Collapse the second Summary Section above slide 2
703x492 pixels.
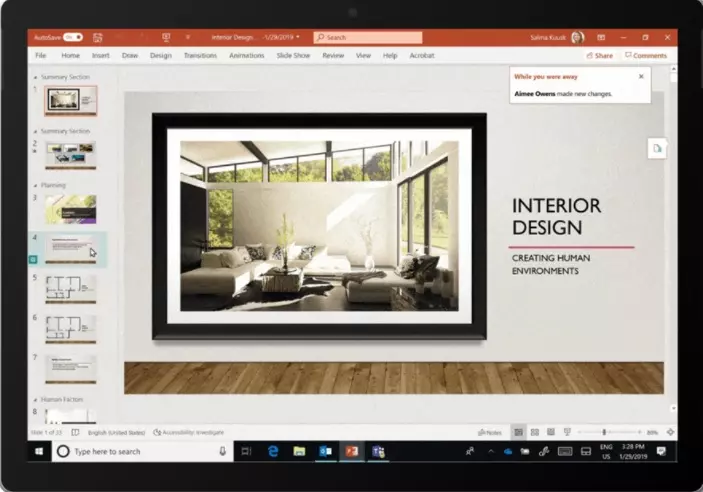point(36,131)
